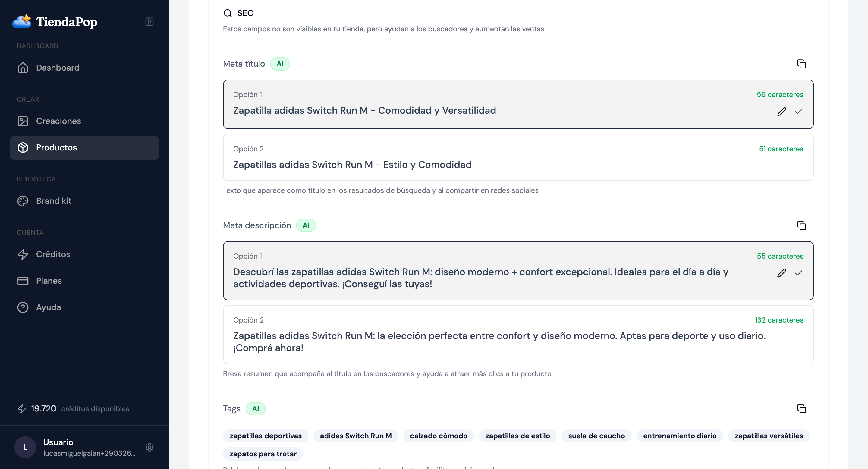Copy the Meta título options
Viewport: 868px width, 469px height.
click(x=802, y=64)
